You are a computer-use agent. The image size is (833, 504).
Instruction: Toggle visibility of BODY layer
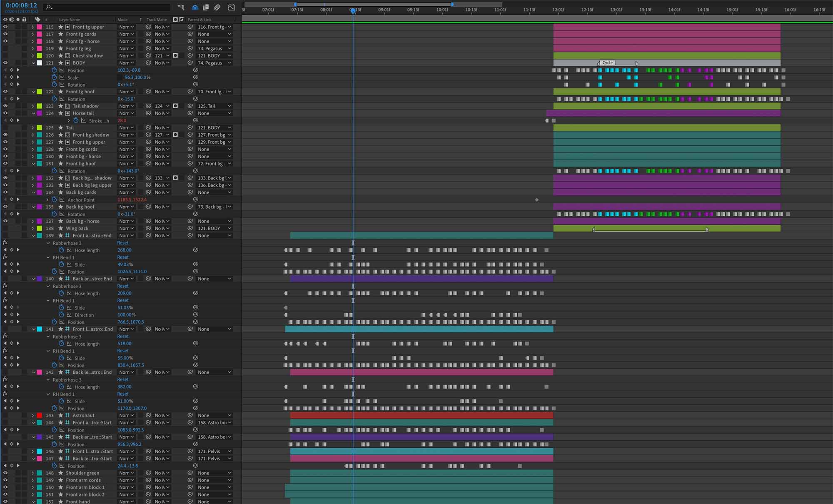[5, 63]
